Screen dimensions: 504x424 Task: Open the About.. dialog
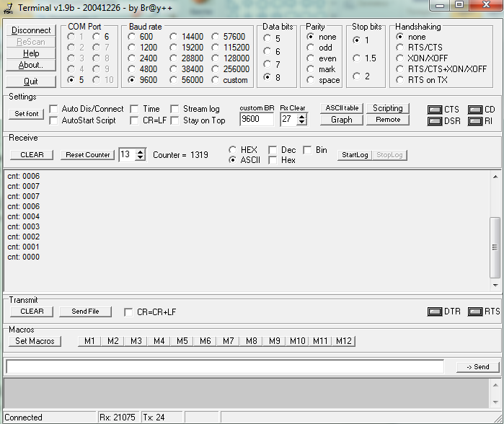(31, 65)
